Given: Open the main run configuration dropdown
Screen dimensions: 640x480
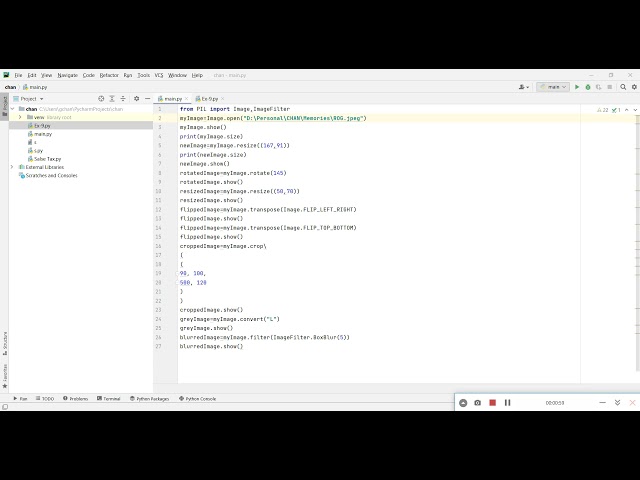Looking at the screenshot, I should 553,87.
